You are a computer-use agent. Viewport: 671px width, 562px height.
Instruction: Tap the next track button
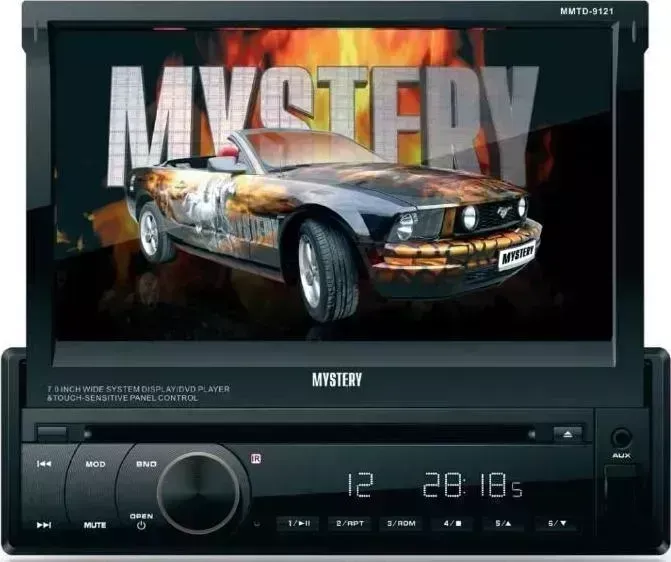(44, 525)
